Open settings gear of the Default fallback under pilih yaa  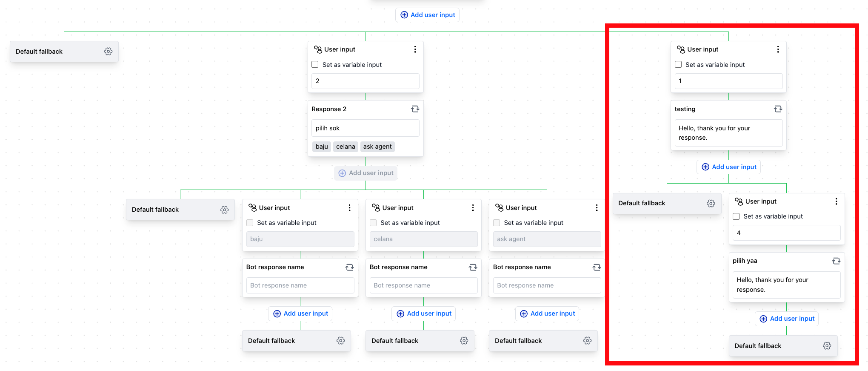pos(827,346)
